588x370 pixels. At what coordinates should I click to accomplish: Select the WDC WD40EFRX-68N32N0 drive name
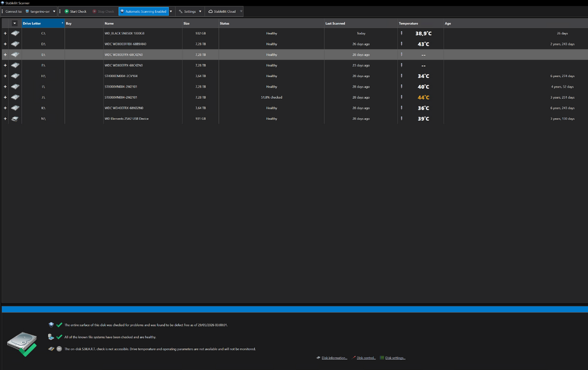click(123, 108)
